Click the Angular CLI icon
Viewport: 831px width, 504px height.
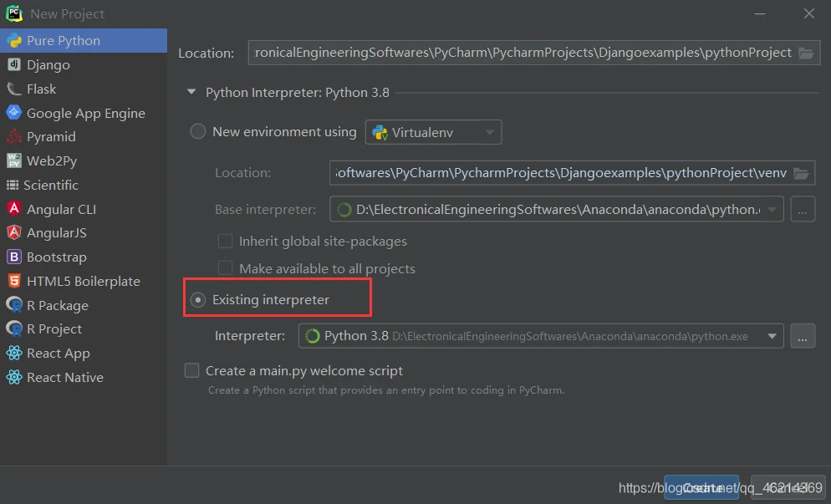(14, 209)
